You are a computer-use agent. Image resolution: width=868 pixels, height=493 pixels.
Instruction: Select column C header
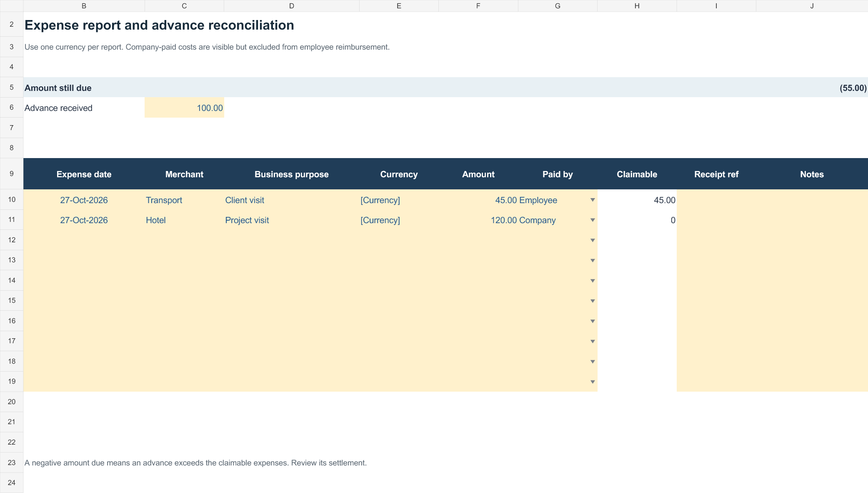(184, 6)
